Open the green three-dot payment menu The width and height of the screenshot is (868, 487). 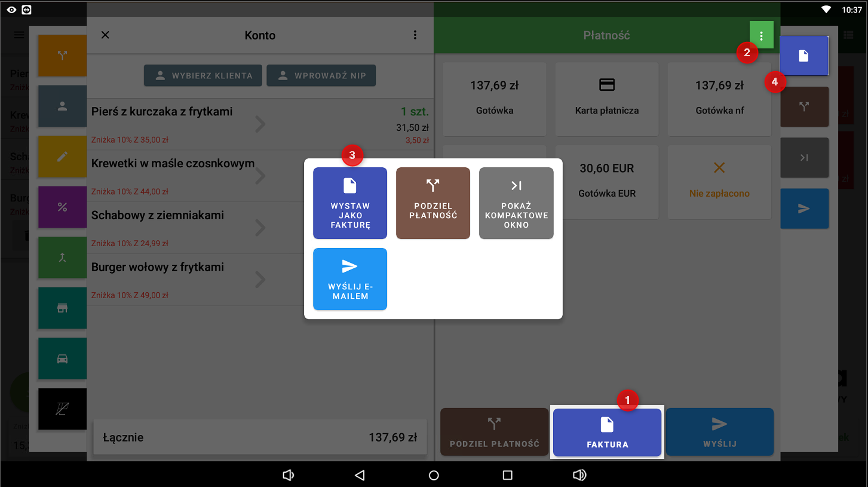pyautogui.click(x=761, y=36)
